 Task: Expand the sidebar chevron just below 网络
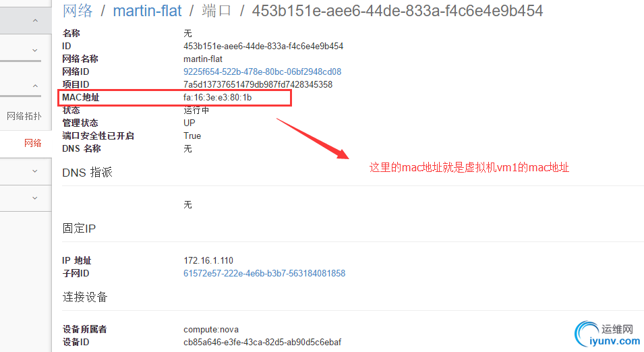(35, 171)
